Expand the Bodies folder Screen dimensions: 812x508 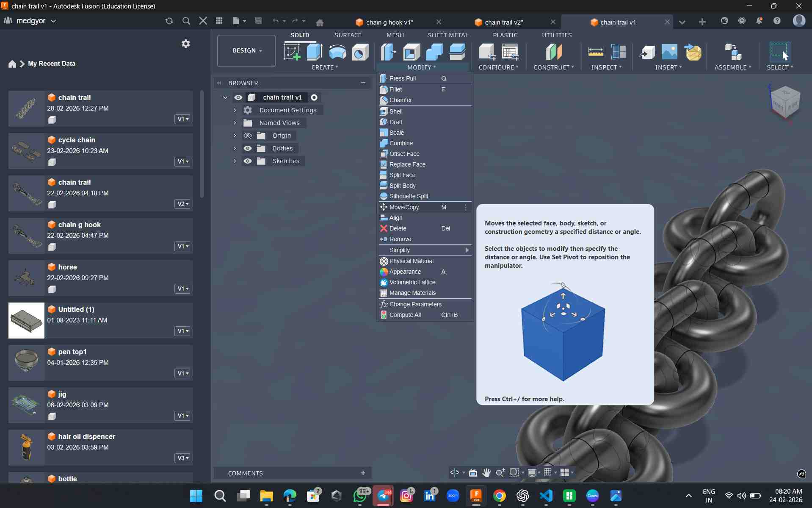click(235, 148)
